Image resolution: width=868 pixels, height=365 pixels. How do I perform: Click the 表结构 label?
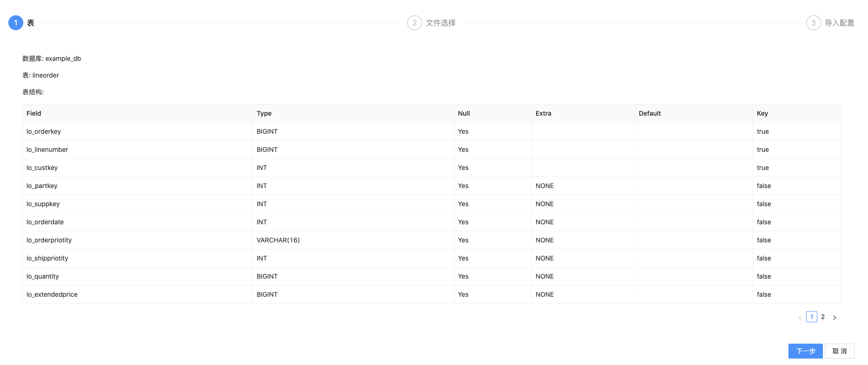33,92
